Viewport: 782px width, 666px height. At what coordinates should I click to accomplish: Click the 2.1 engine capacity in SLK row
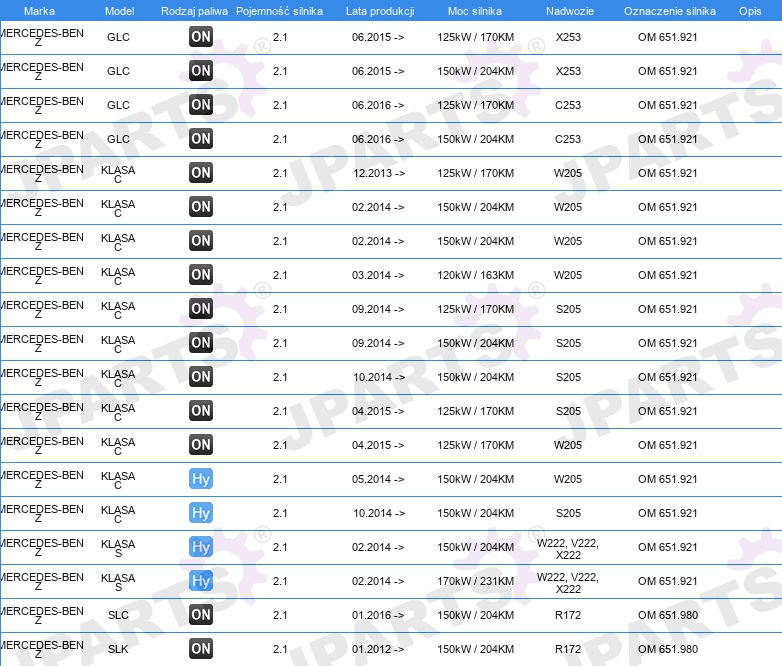click(280, 649)
